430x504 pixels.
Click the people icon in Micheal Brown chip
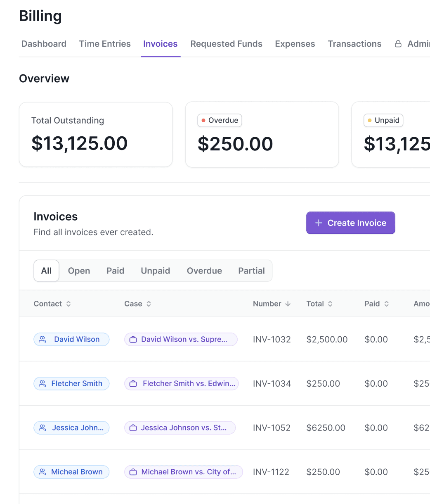point(43,472)
